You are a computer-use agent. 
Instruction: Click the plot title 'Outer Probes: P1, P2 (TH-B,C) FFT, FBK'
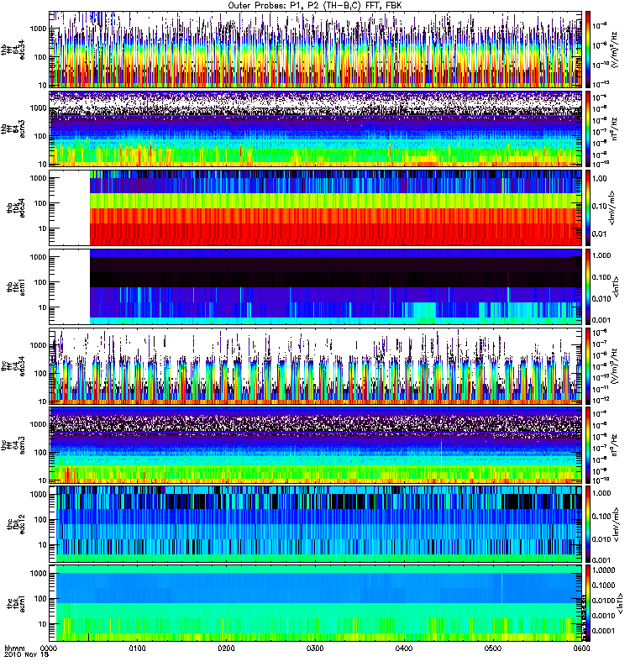pos(315,6)
